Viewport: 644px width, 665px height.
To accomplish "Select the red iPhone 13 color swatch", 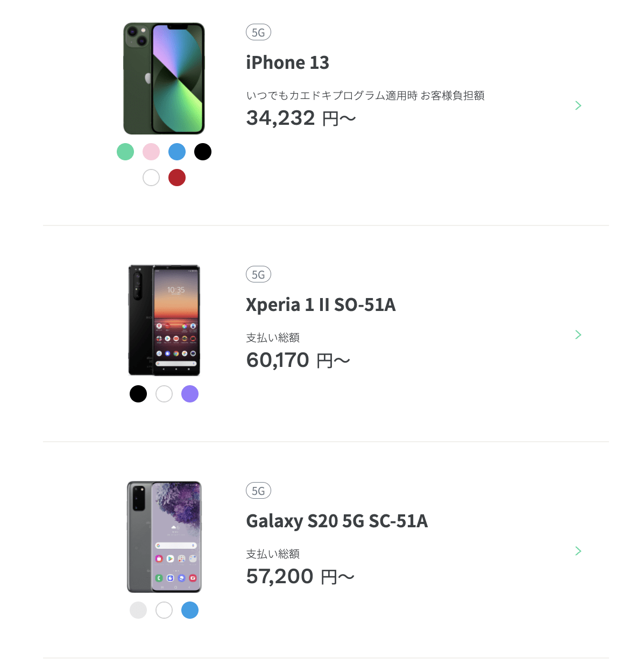I will tap(177, 178).
